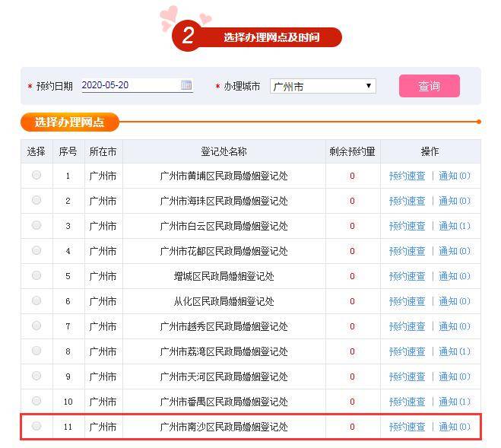Choose the 天河区 registry radio button
This screenshot has width=501, height=448.
[36, 376]
